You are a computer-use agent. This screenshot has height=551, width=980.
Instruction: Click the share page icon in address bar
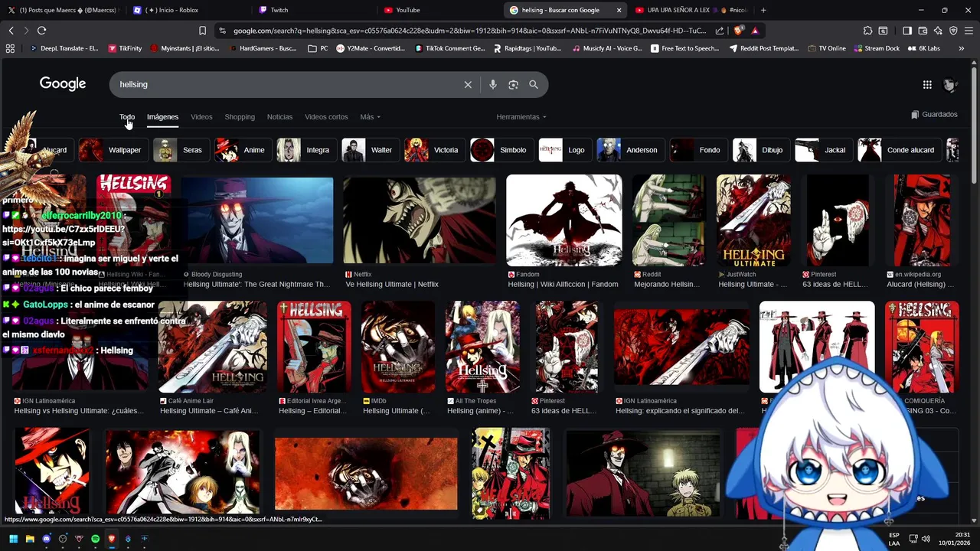(720, 31)
